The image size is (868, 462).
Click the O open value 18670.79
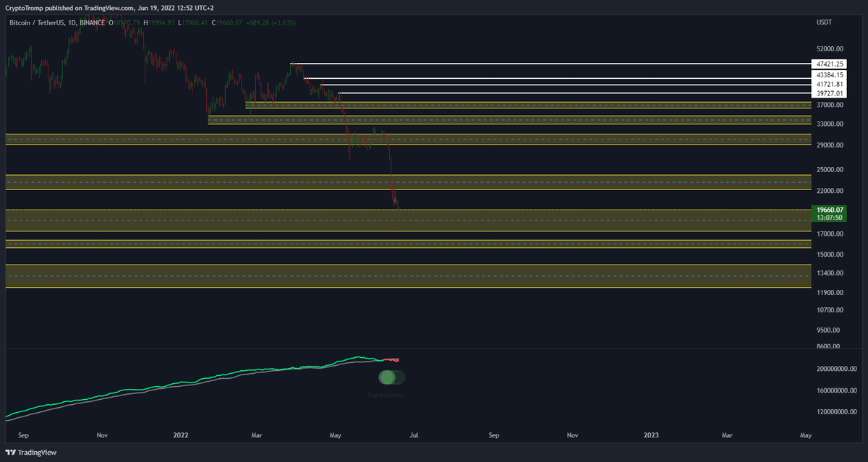tap(125, 22)
